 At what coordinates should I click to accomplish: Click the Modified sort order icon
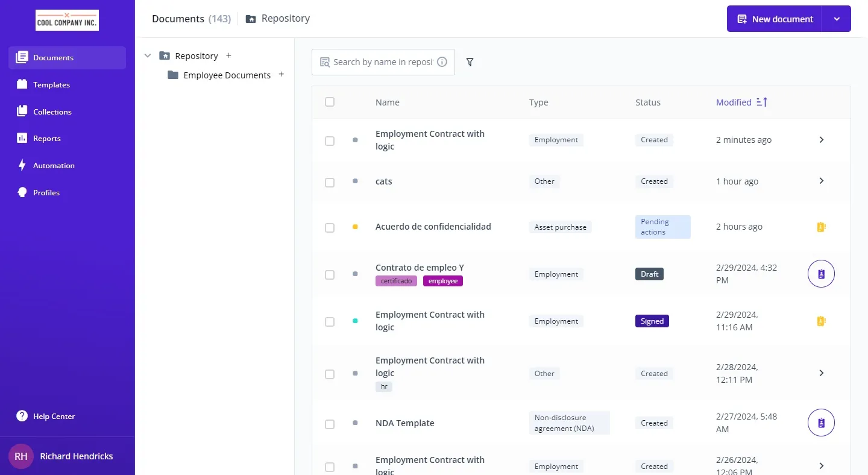pyautogui.click(x=762, y=102)
